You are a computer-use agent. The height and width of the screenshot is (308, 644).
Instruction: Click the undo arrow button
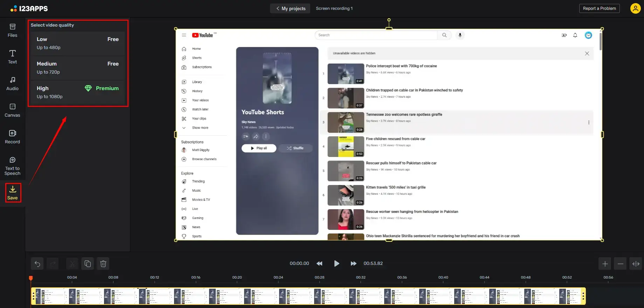(x=37, y=263)
